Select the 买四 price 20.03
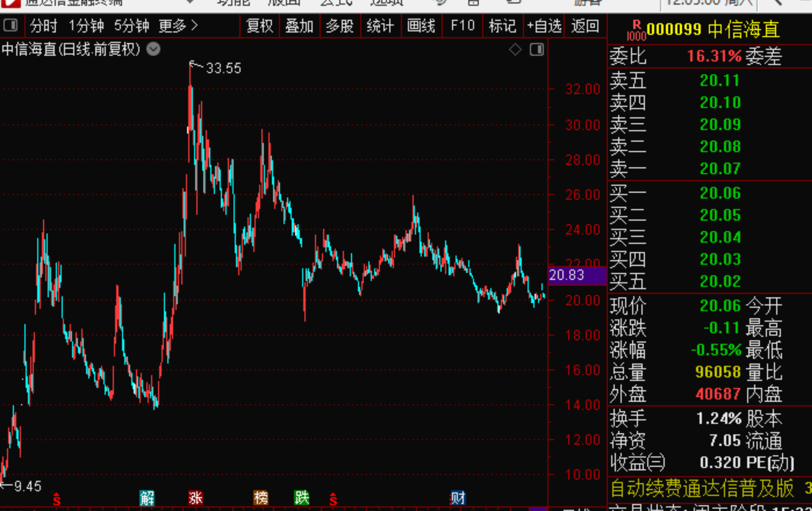The width and height of the screenshot is (812, 511). [x=720, y=259]
